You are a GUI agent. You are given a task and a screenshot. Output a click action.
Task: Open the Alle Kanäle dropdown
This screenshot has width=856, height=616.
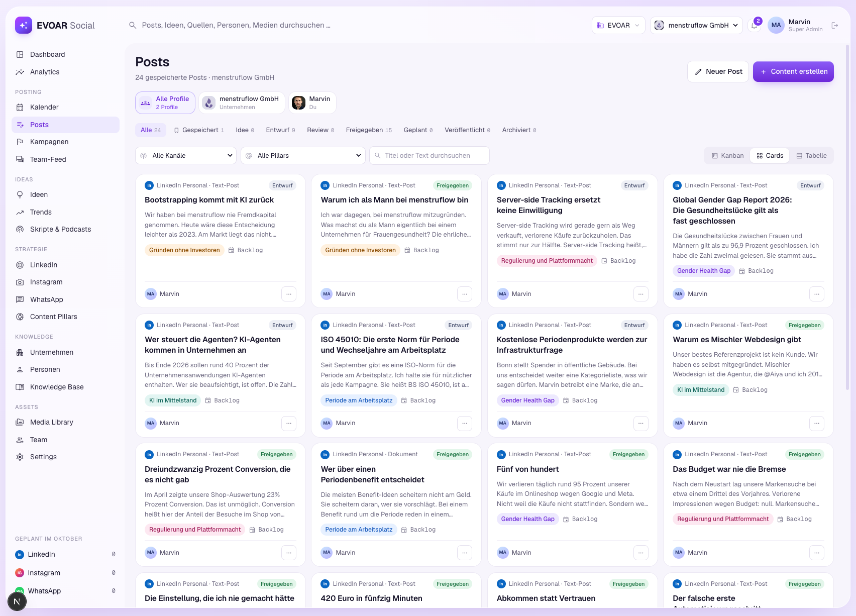tap(186, 156)
